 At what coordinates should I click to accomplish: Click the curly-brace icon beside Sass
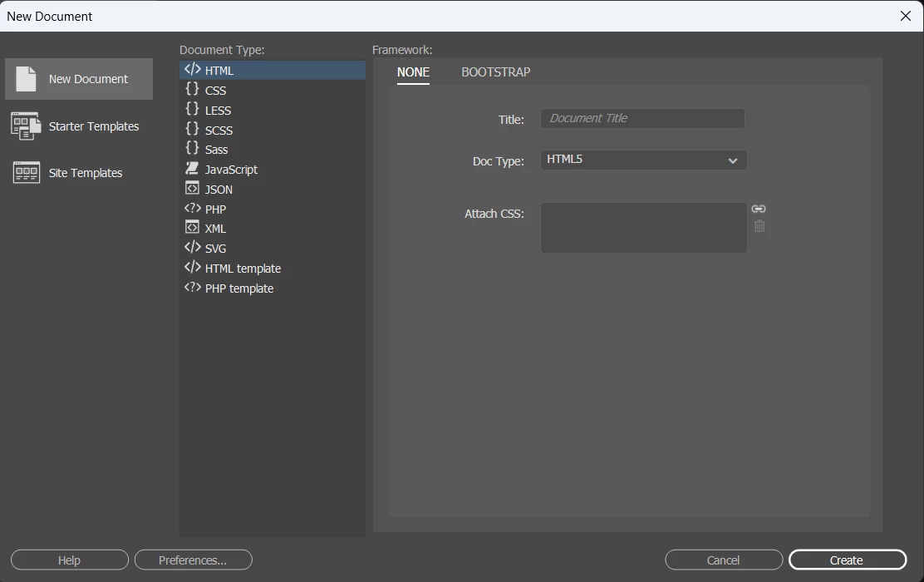coord(192,148)
